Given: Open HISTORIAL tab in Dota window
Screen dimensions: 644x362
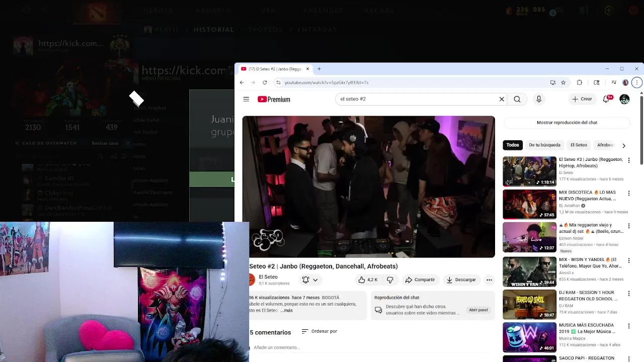Looking at the screenshot, I should pyautogui.click(x=214, y=30).
